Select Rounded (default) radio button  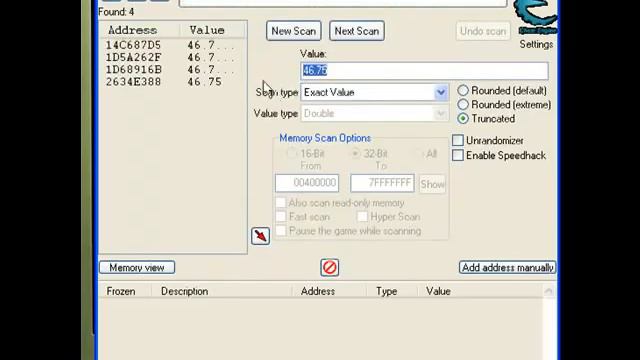click(x=463, y=91)
